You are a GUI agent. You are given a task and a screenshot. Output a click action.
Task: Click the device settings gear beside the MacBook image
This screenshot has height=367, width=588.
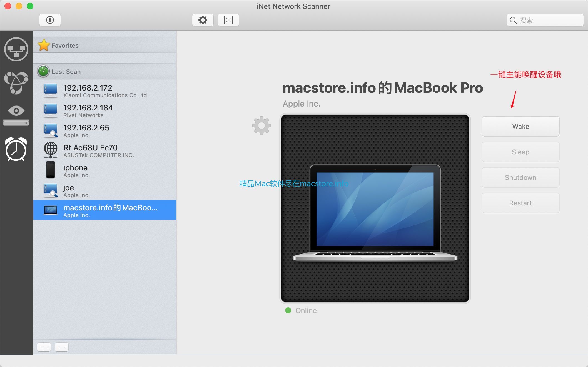click(x=261, y=126)
